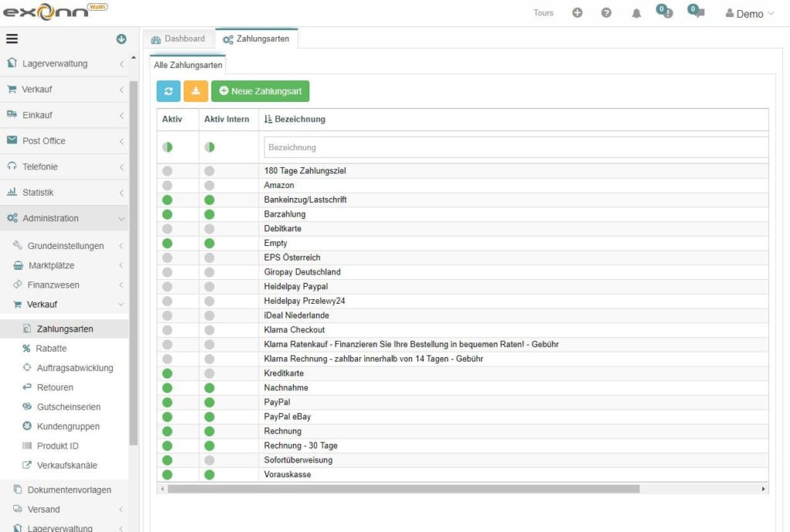Click the scroll-right arrow of the table
Image resolution: width=790 pixels, height=532 pixels.
point(763,489)
